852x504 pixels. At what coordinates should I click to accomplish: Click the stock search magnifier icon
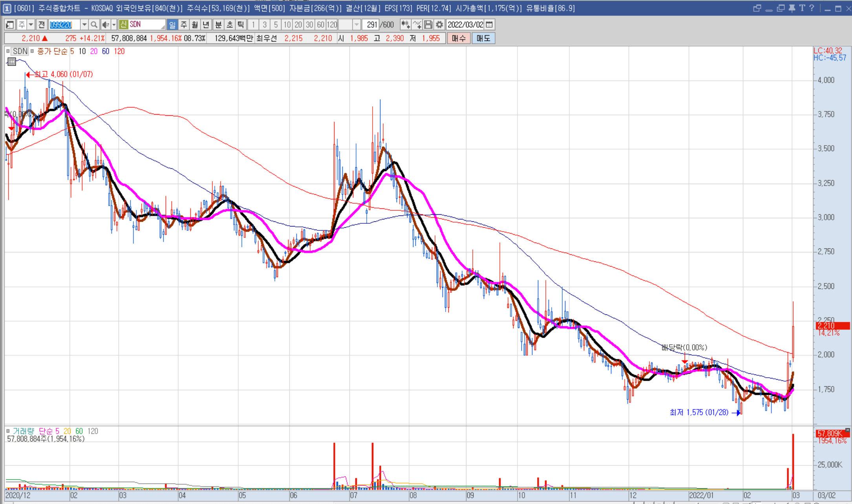(94, 25)
